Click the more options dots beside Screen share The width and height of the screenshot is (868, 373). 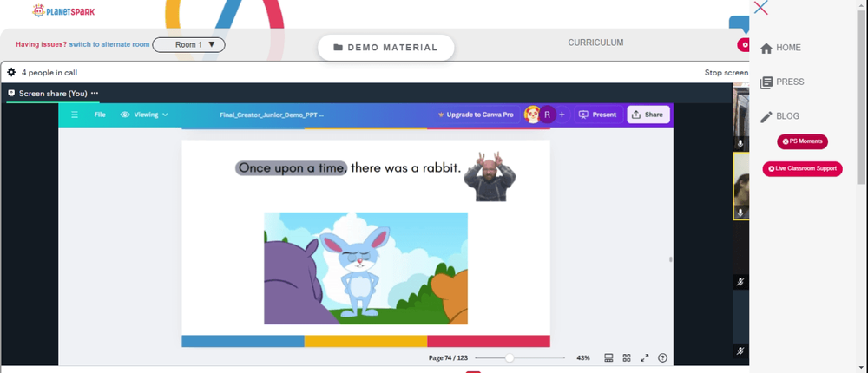95,93
